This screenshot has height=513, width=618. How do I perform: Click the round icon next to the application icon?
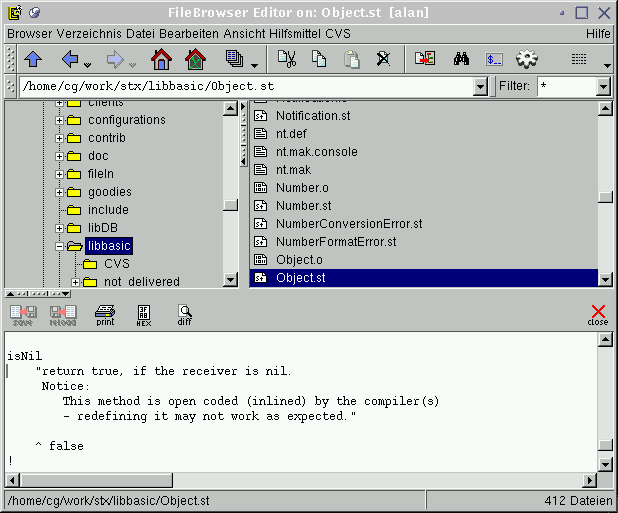click(35, 13)
